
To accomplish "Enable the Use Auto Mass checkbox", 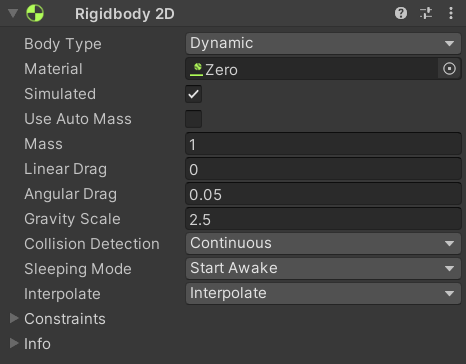I will 194,119.
